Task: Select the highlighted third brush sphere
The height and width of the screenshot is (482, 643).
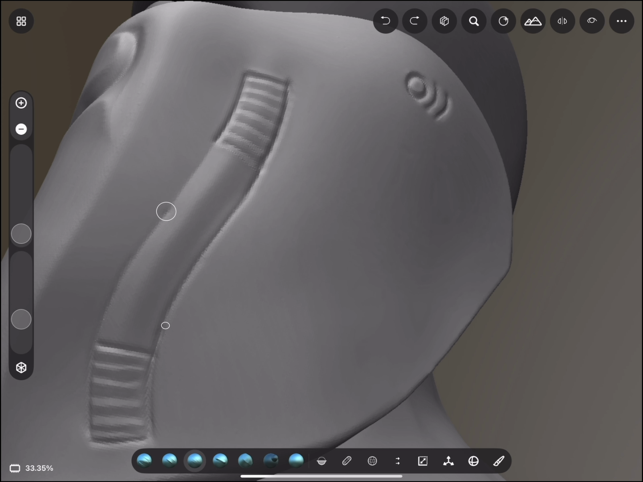Action: pos(195,461)
